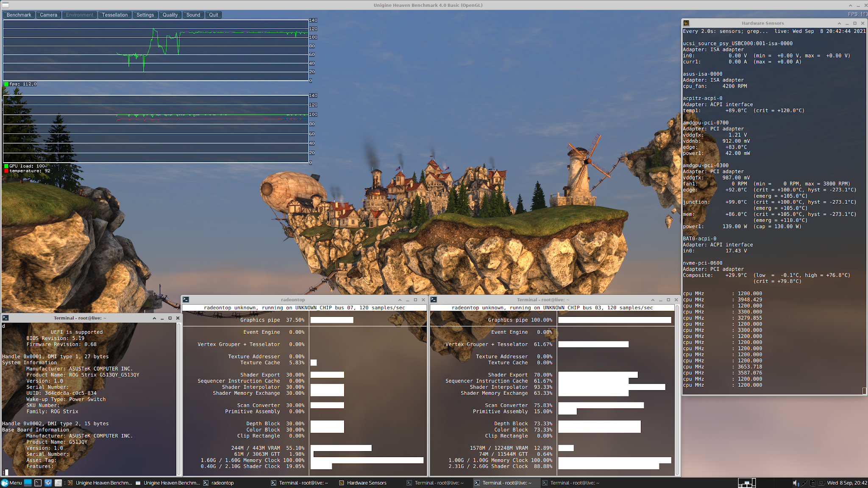The width and height of the screenshot is (868, 488).
Task: Click the workspace switcher in the panel
Action: click(x=746, y=482)
